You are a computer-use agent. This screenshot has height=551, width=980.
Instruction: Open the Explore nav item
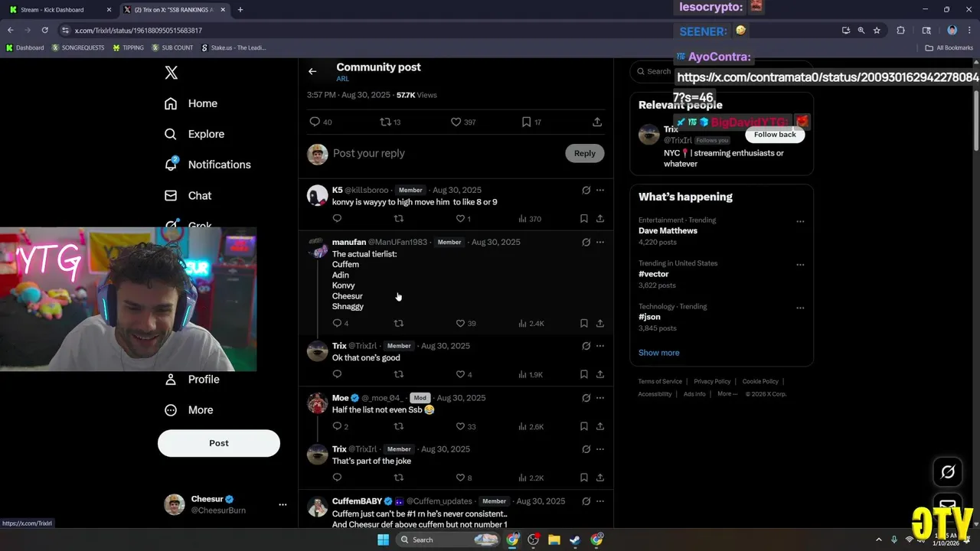click(x=194, y=134)
